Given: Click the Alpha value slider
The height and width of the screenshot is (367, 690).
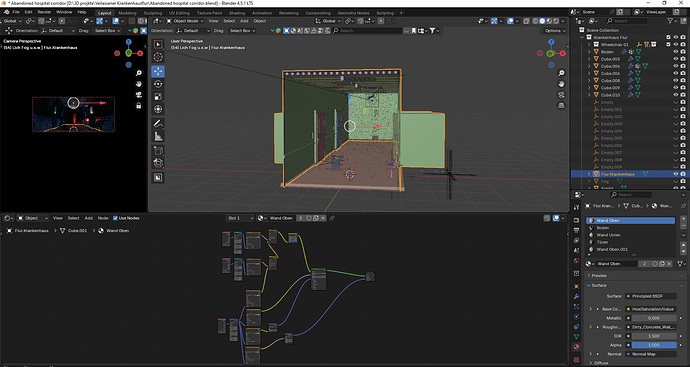Looking at the screenshot, I should click(x=654, y=345).
